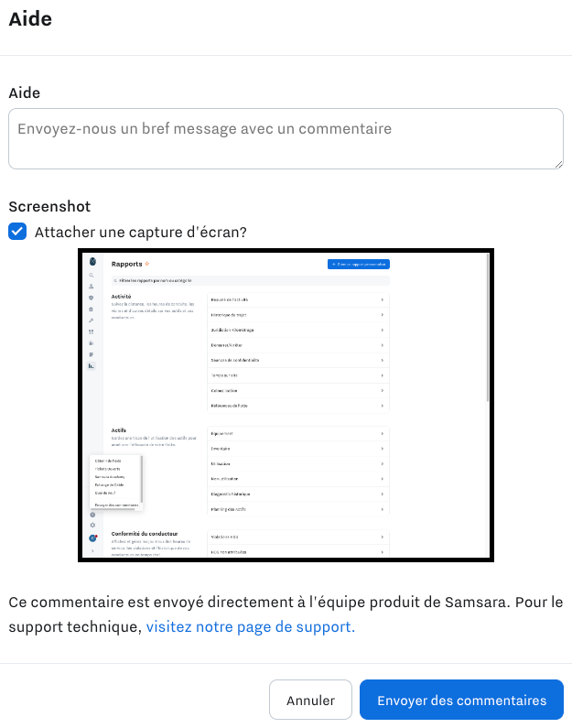Click the Samsara logo icon in screenshot preview

click(x=92, y=261)
